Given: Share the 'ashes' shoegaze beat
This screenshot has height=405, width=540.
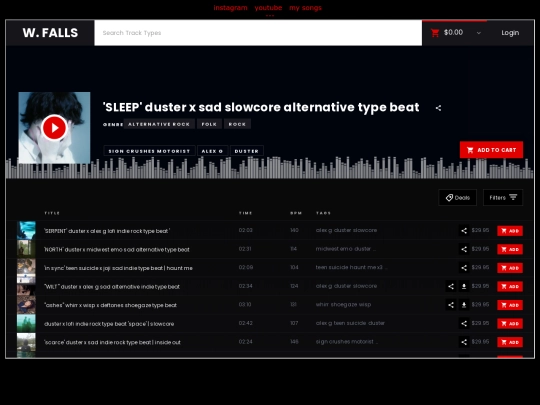Looking at the screenshot, I should [450, 305].
